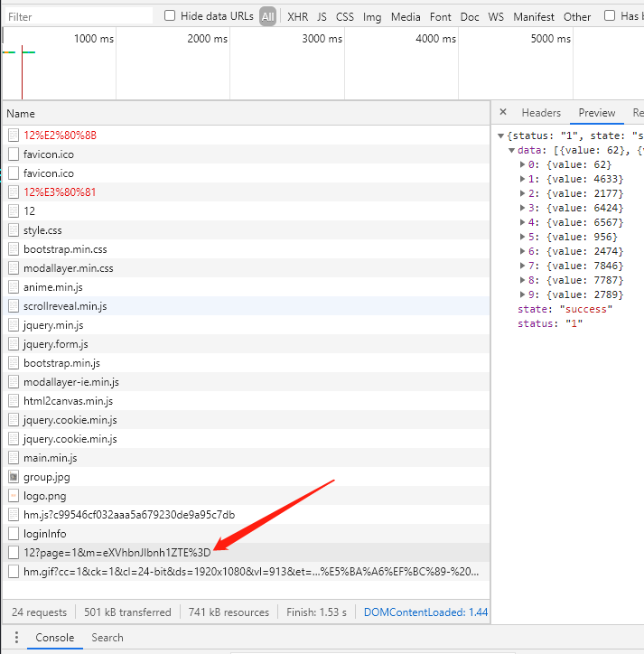
Task: Collapse the data array in the preview
Action: pos(511,150)
